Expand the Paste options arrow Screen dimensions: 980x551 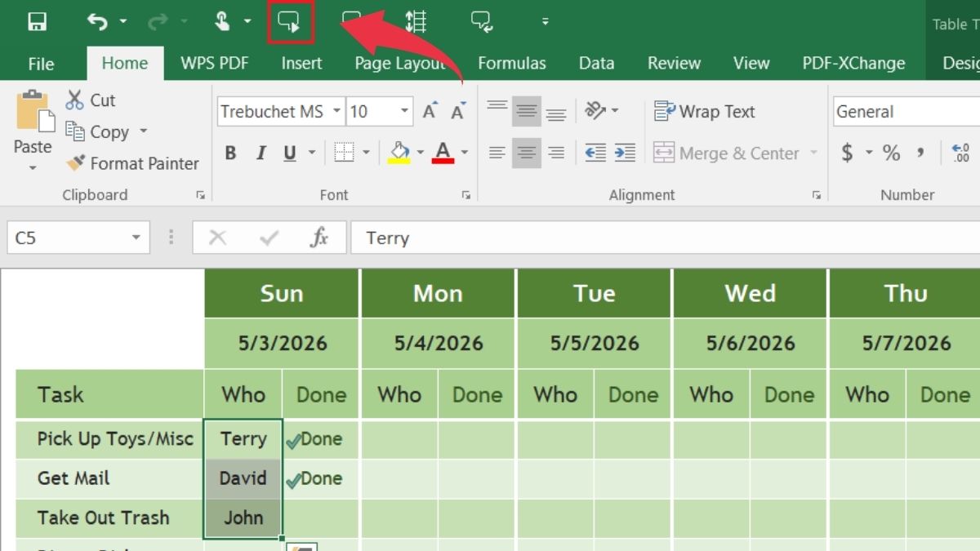pos(33,168)
